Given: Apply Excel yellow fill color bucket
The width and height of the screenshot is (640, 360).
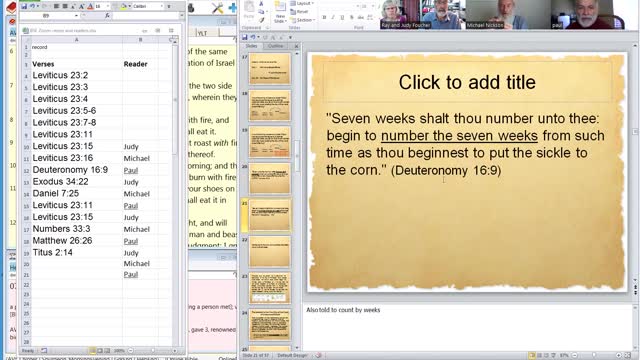Looking at the screenshot, I should pyautogui.click(x=124, y=6).
